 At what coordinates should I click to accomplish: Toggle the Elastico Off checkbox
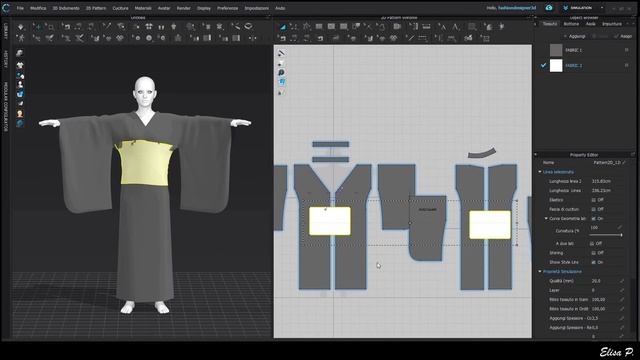pos(593,200)
